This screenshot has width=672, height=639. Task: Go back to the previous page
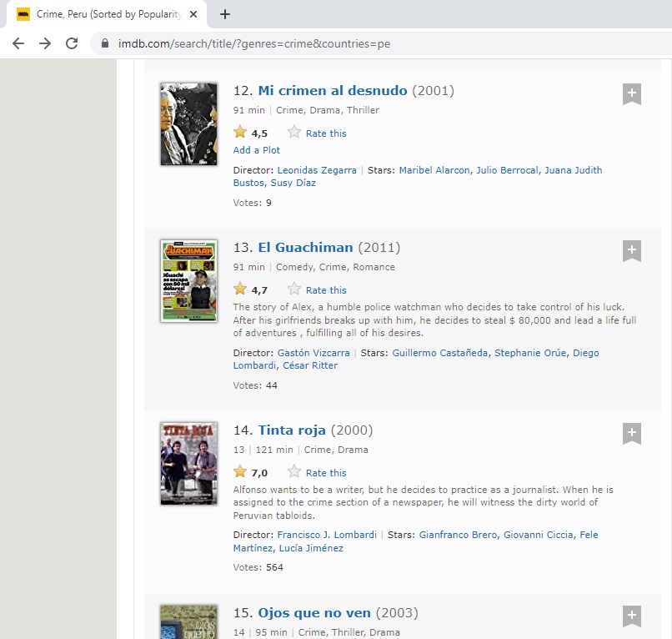tap(18, 43)
